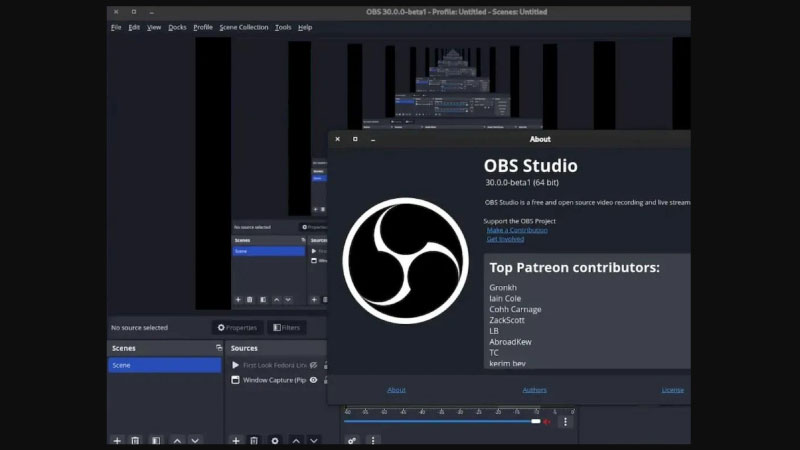Open the About link in About dialog
This screenshot has width=800, height=450.
click(x=396, y=390)
